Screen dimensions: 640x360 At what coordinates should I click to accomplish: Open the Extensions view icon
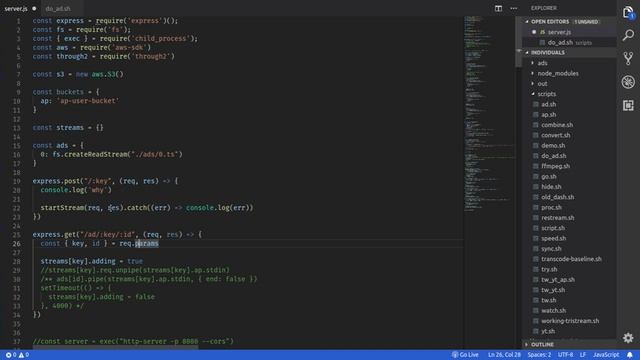(628, 105)
